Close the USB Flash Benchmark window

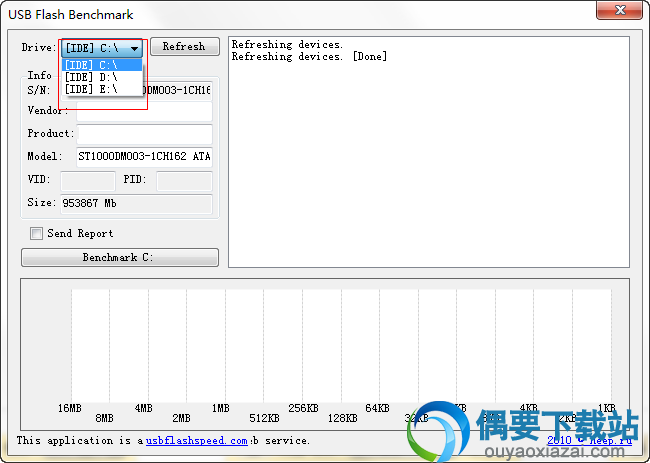(x=619, y=10)
